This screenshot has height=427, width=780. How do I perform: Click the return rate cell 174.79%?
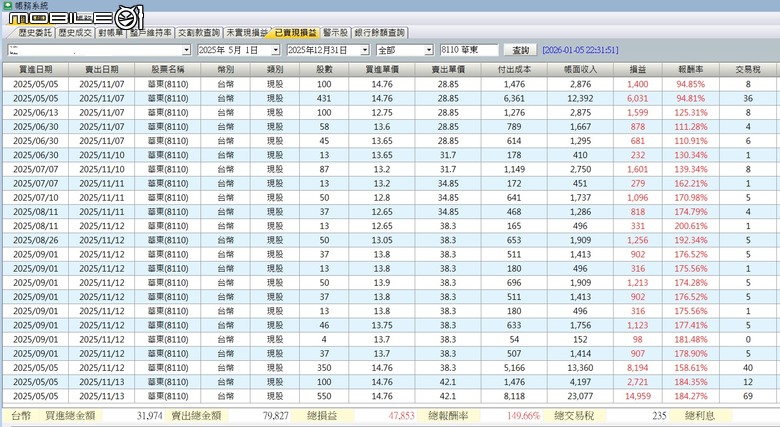(x=691, y=212)
